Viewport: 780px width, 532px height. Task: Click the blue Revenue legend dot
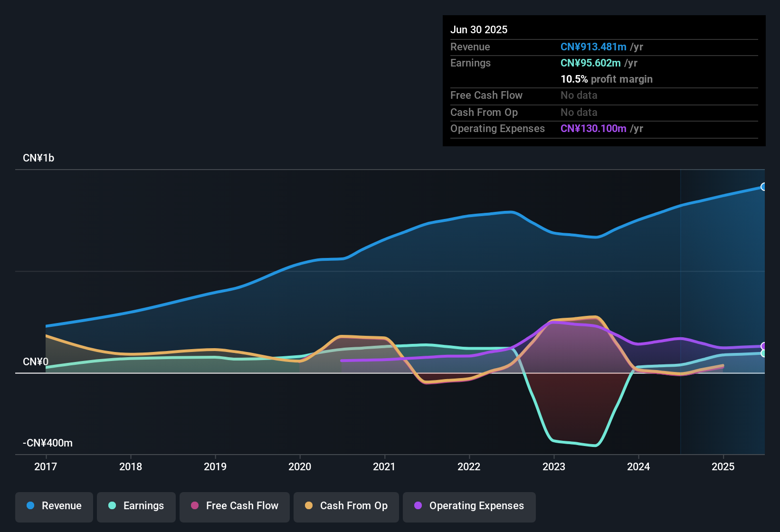30,506
